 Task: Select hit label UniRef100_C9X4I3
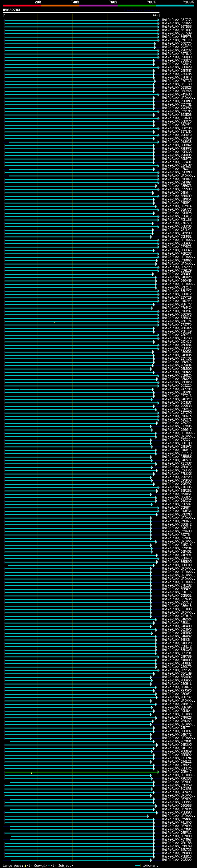176,342
